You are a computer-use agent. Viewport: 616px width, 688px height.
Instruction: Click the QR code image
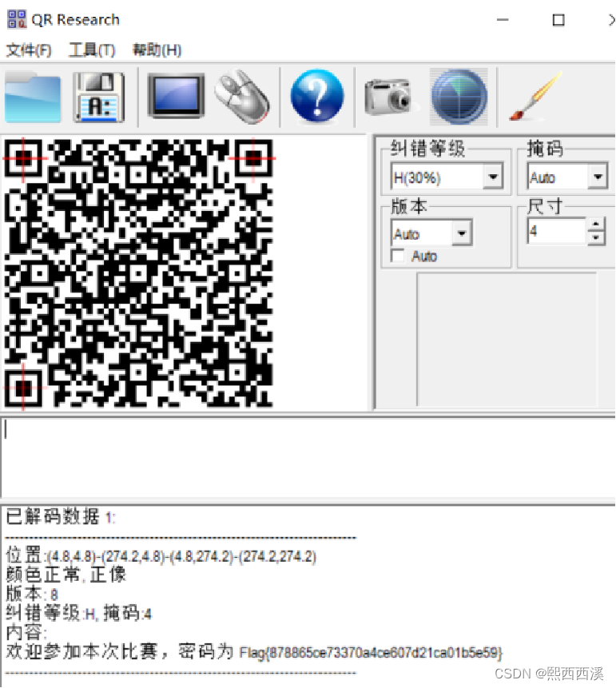point(139,274)
